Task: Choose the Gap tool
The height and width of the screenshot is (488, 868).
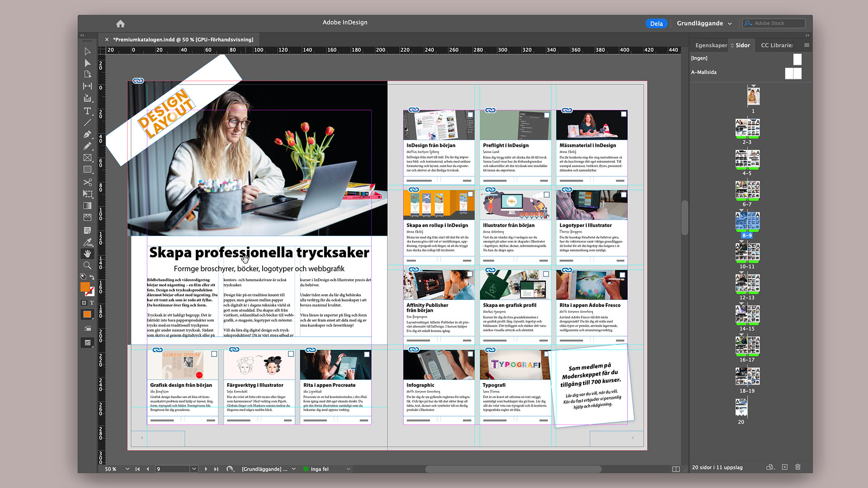Action: click(x=87, y=86)
